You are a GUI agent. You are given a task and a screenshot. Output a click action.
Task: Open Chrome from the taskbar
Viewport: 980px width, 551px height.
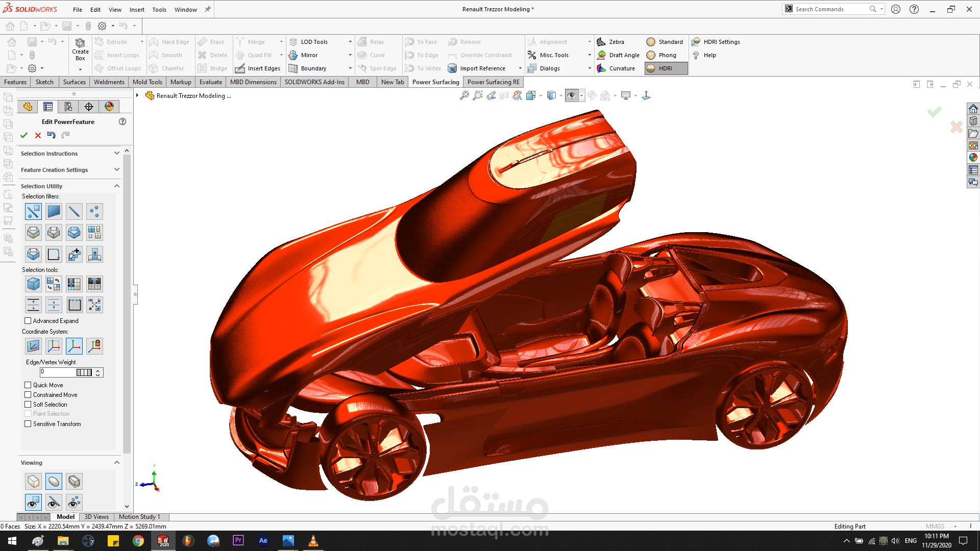138,541
